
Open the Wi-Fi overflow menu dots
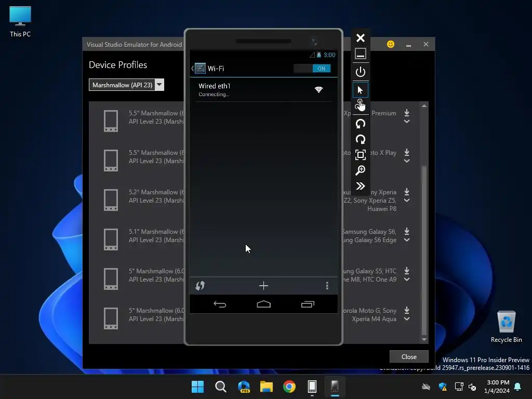pyautogui.click(x=327, y=286)
